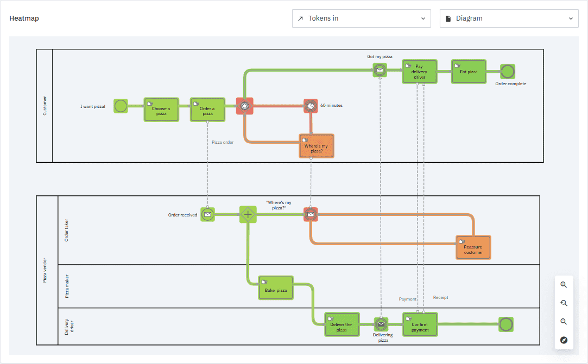This screenshot has height=364, width=588.
Task: Click the zoom in magnifier icon
Action: click(564, 285)
